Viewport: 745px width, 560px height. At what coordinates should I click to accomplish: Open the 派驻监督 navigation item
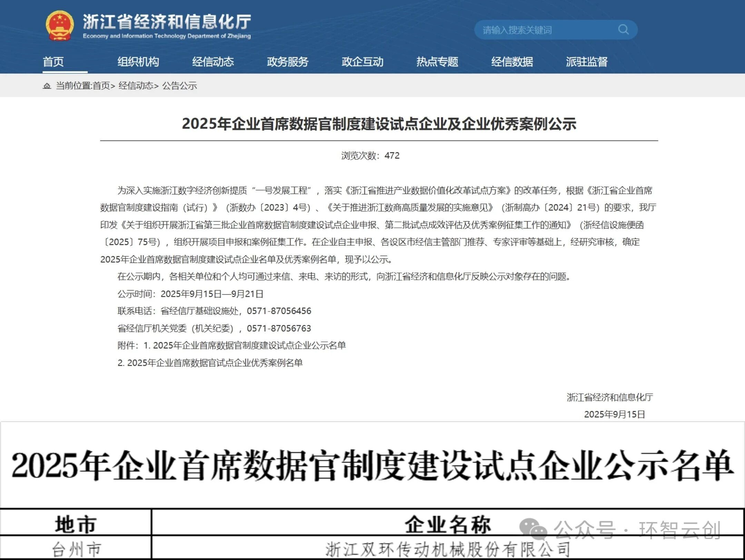coord(587,62)
